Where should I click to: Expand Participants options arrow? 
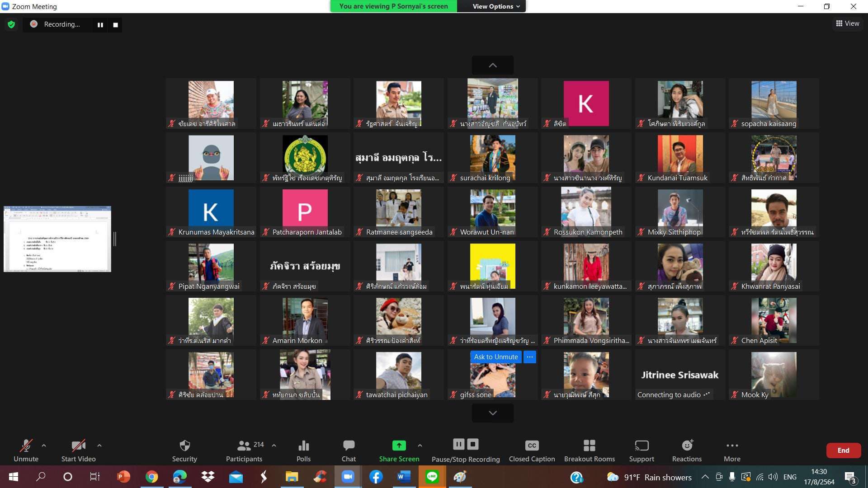[x=274, y=446]
